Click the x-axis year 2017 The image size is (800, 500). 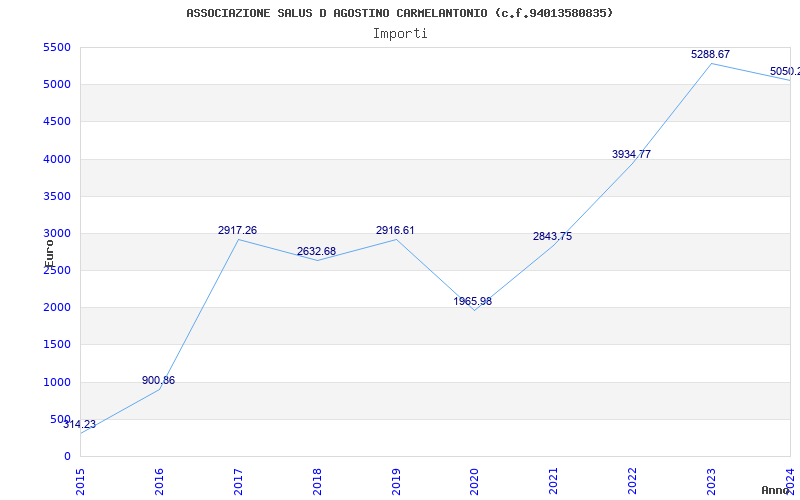click(238, 482)
